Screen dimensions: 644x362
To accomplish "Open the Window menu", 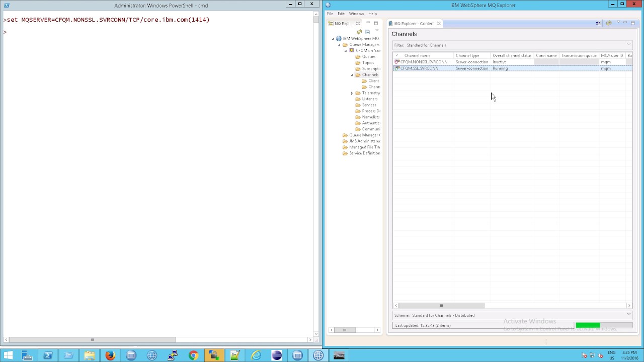I will tap(356, 14).
